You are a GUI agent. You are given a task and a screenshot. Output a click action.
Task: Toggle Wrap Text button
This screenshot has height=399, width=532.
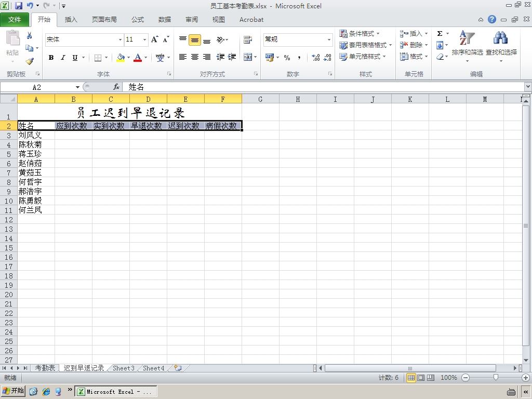click(x=248, y=39)
